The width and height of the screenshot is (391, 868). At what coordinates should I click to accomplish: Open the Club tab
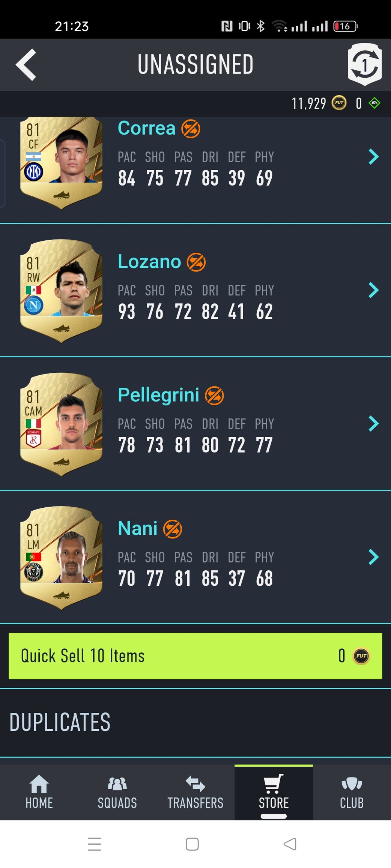(352, 792)
